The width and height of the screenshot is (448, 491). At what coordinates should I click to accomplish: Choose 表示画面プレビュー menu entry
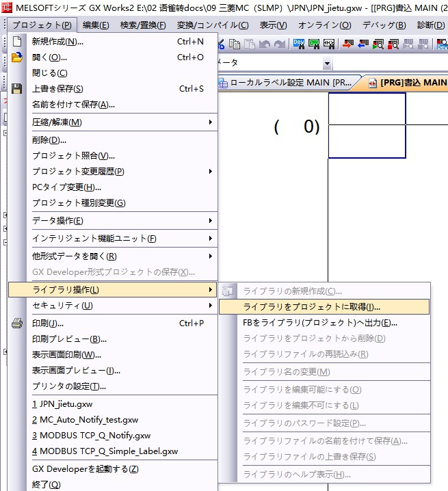113,370
